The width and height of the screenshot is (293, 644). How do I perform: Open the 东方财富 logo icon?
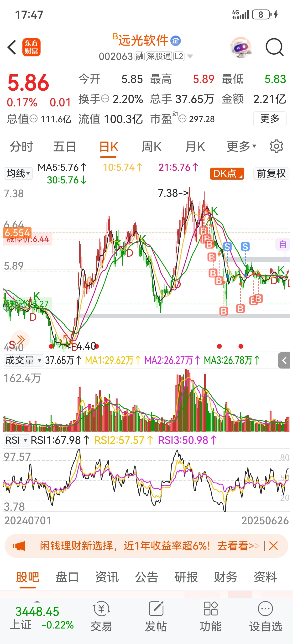(x=31, y=47)
